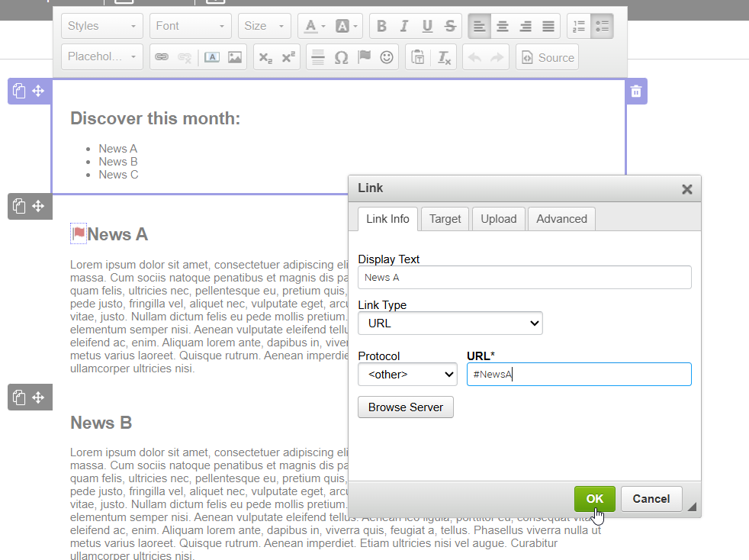Toggle italic text formatting
749x560 pixels.
[x=404, y=26]
